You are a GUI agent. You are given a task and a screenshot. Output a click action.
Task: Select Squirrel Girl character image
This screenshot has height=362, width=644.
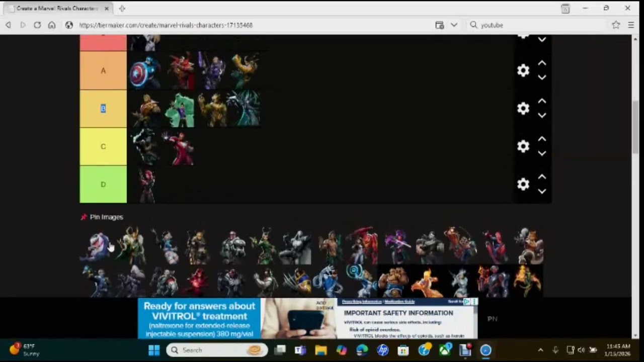[x=528, y=246]
